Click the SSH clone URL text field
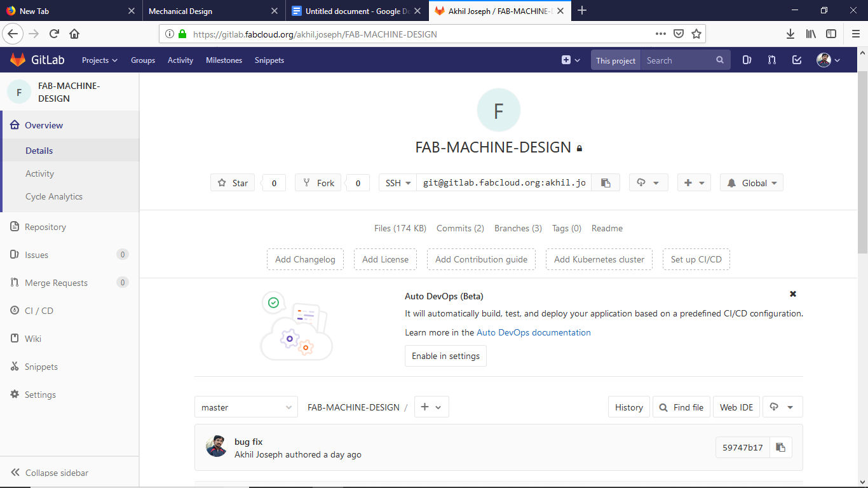Image resolution: width=868 pixels, height=488 pixels. pos(505,183)
